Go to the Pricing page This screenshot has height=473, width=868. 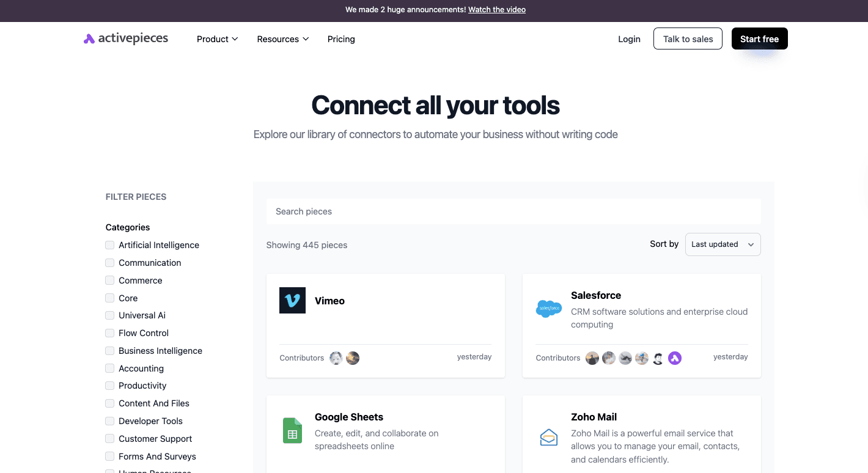[341, 39]
